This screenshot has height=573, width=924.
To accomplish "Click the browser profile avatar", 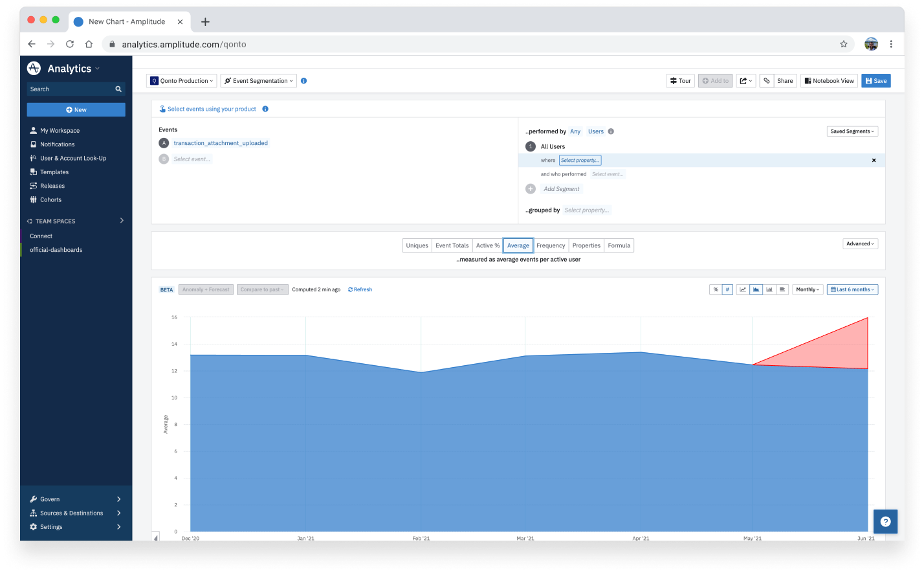I will 872,44.
